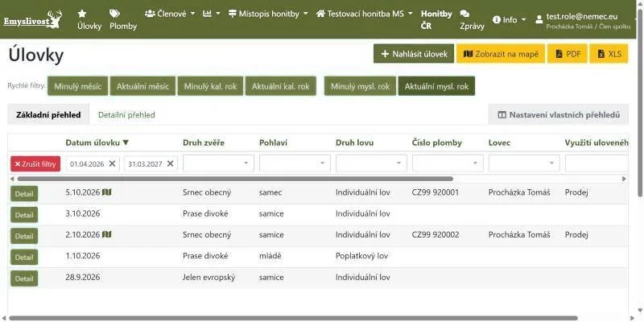Apply the Minulý kal. rok filter
This screenshot has height=322, width=644.
pos(210,86)
